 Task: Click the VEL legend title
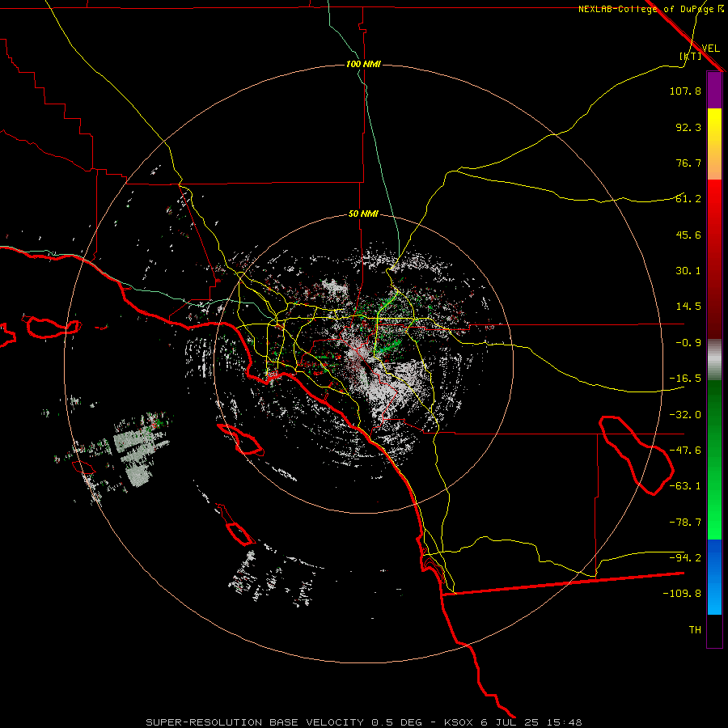click(710, 49)
